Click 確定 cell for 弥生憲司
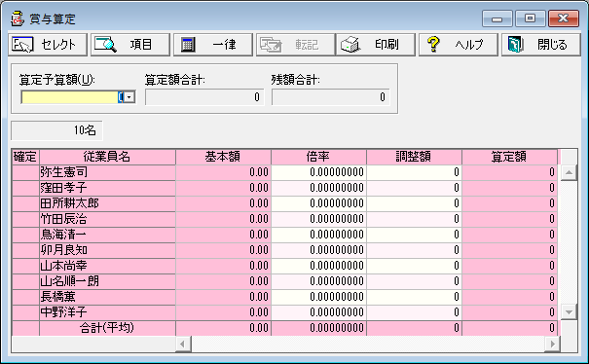 (25, 172)
